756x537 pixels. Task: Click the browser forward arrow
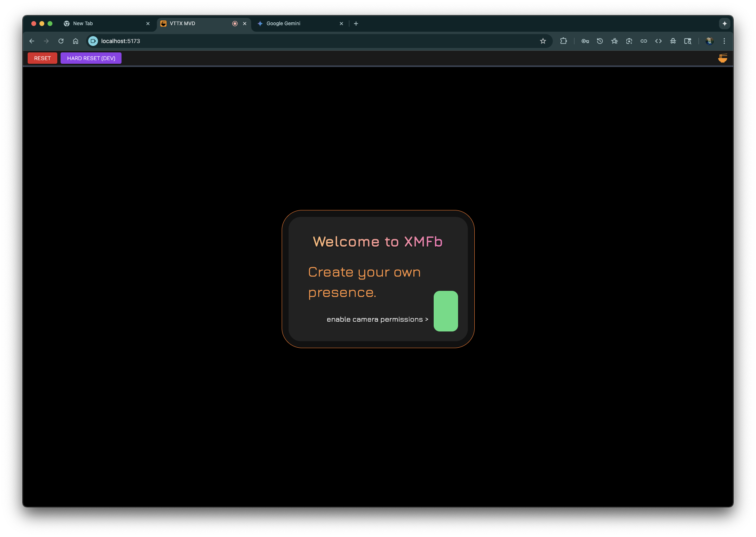pyautogui.click(x=46, y=41)
